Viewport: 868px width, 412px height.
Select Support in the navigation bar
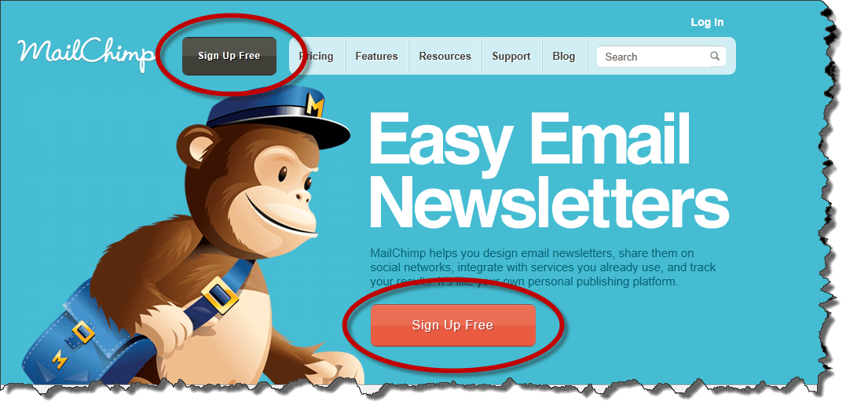tap(511, 56)
